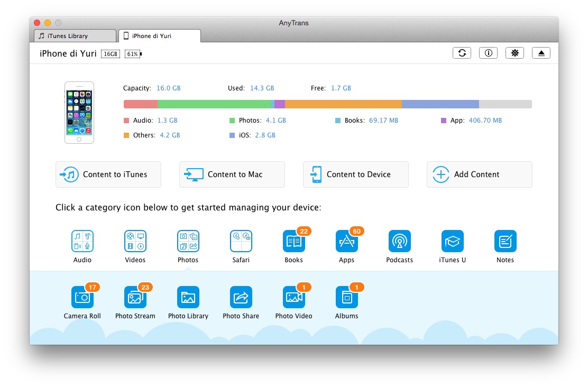Click the Content to Device button
The image size is (588, 387).
(x=356, y=174)
